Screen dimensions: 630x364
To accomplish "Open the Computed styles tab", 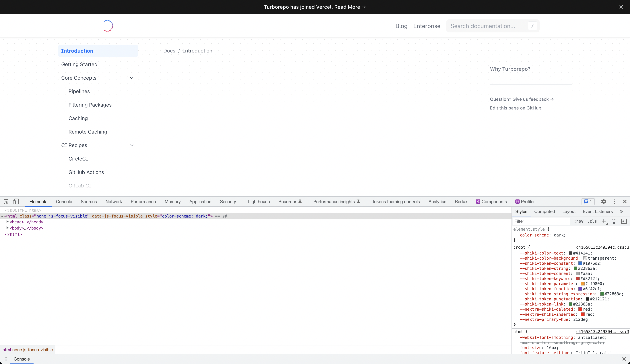I will coord(545,211).
